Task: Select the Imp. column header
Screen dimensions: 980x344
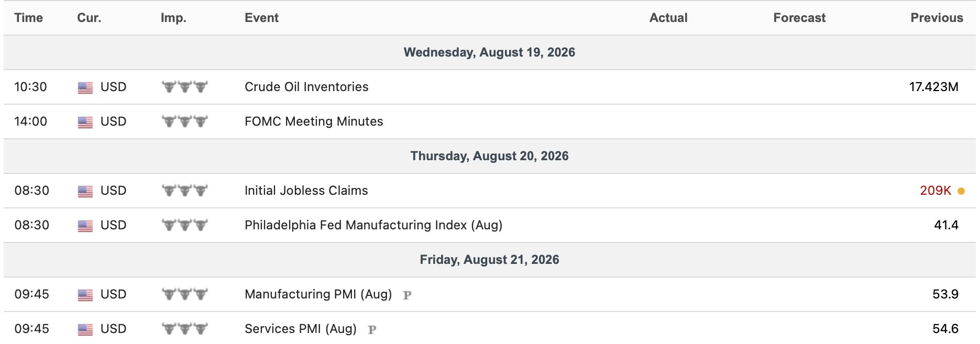Action: pos(173,18)
